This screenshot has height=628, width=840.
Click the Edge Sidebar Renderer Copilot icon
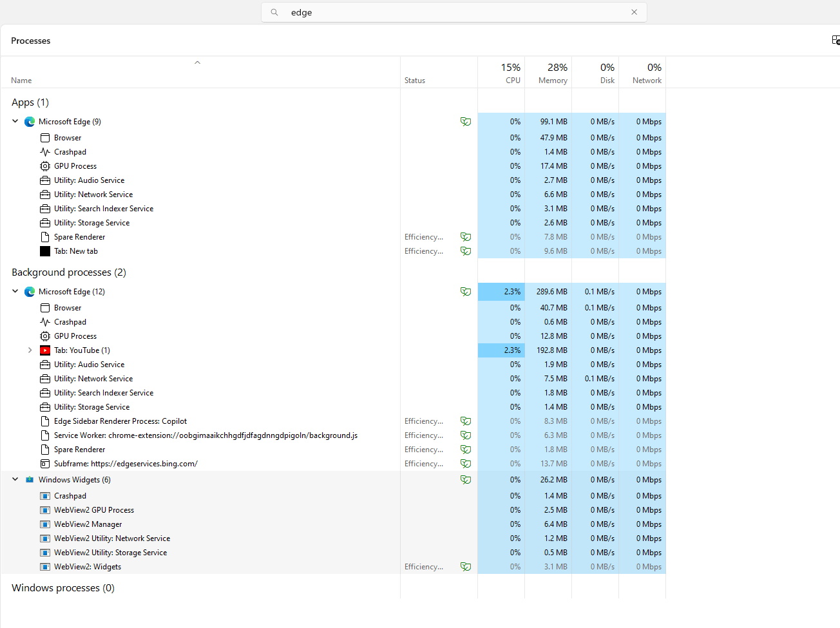point(45,421)
